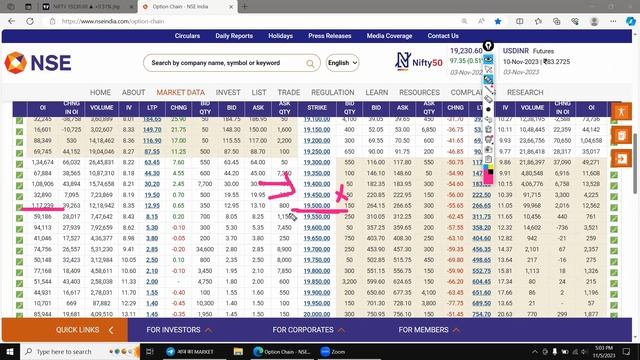Open the RESOURCES menu
640x360 pixels.
(419, 93)
